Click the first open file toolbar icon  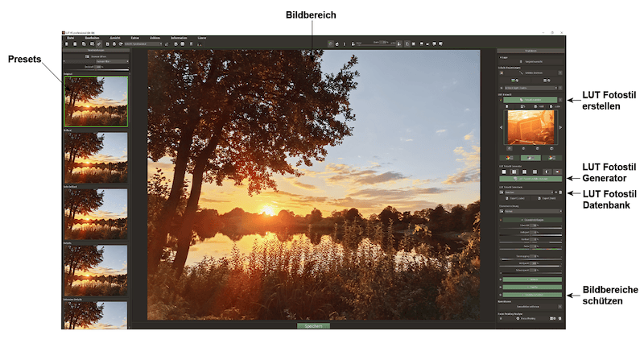pyautogui.click(x=67, y=43)
